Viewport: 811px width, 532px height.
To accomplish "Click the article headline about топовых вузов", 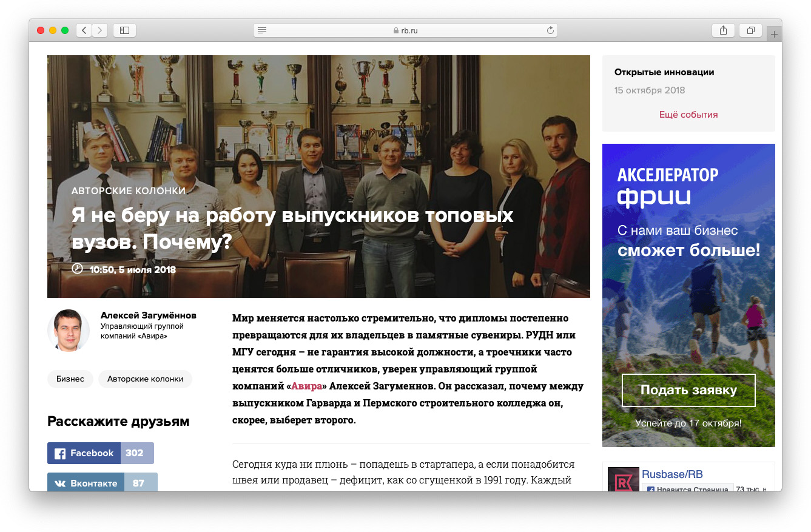I will point(292,229).
